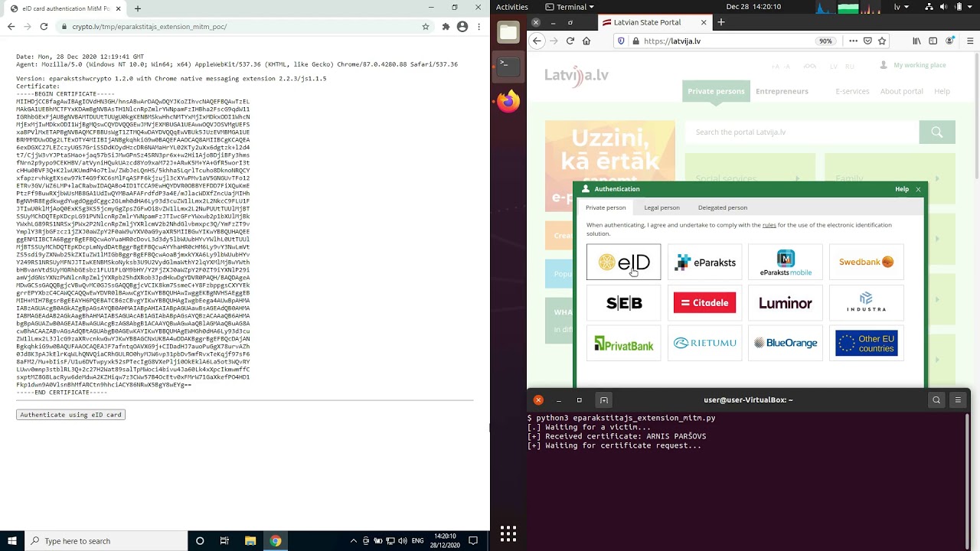Choose eID authentication option
The height and width of the screenshot is (551, 980).
(624, 262)
